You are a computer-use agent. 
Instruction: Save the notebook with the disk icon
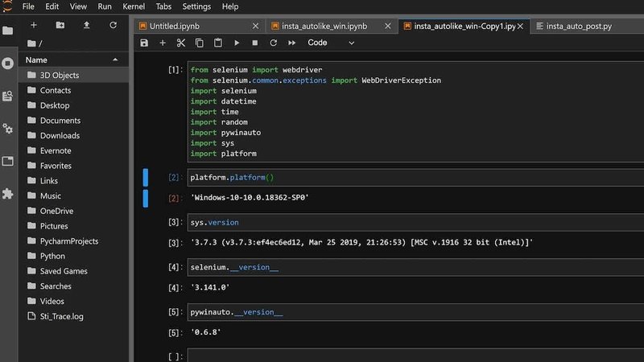(144, 43)
